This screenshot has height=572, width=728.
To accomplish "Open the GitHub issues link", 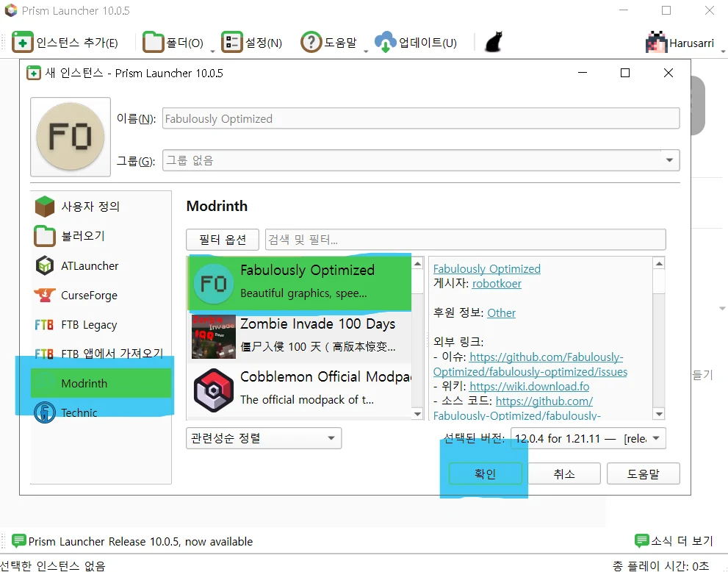I will pos(530,364).
